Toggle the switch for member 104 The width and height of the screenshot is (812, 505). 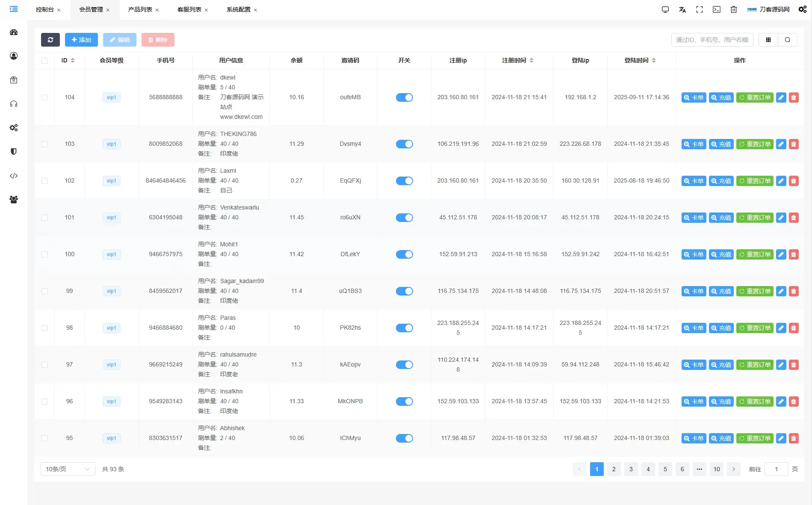pyautogui.click(x=404, y=97)
